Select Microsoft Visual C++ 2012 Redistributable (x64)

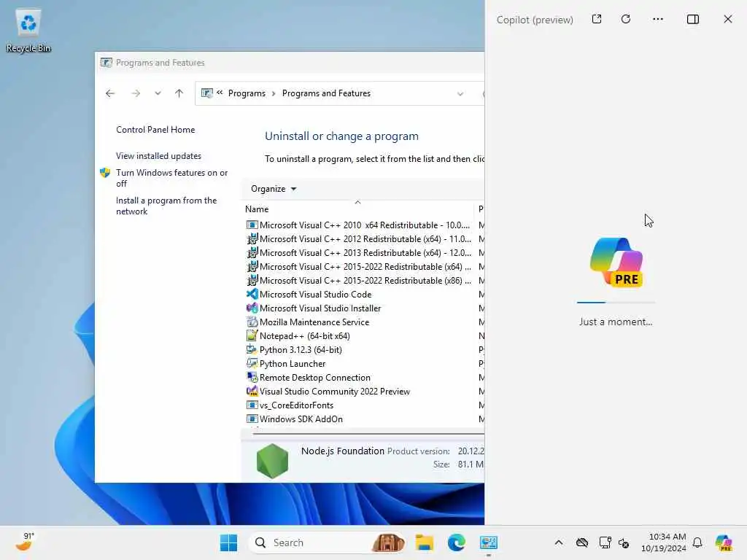359,238
